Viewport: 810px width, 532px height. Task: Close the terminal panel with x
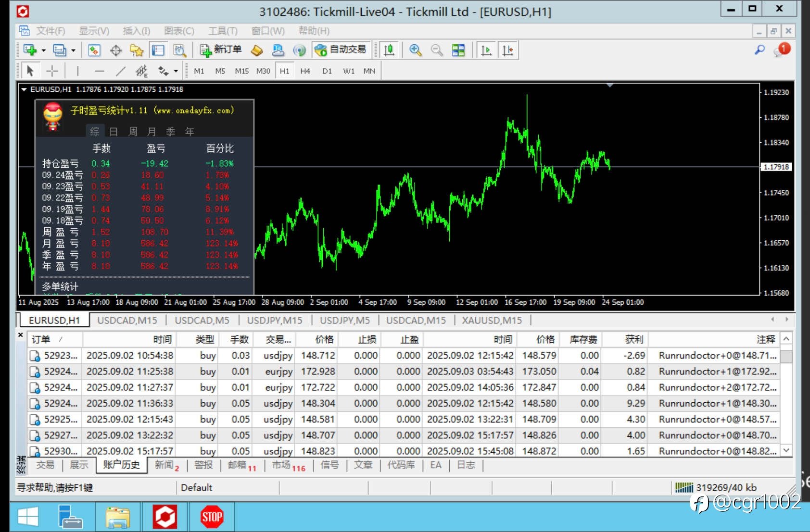tap(20, 334)
